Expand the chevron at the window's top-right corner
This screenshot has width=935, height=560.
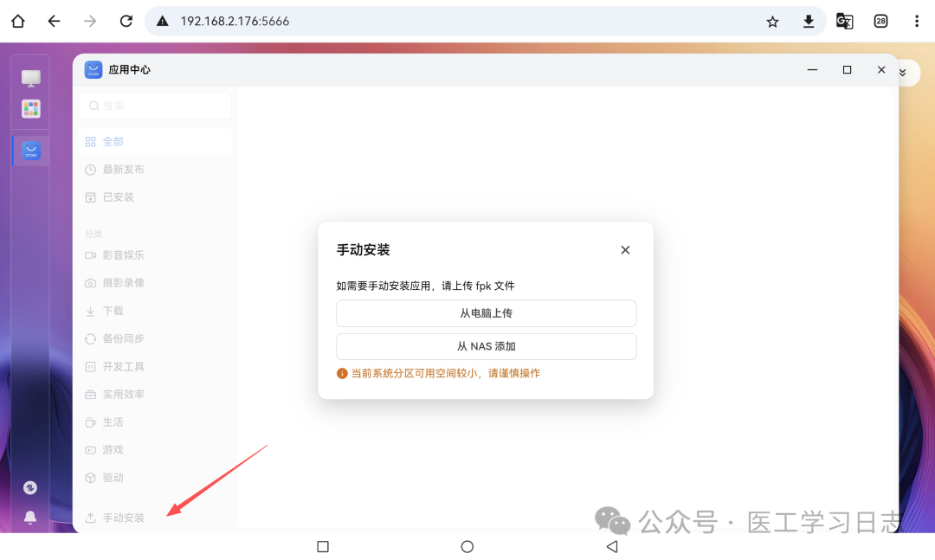(903, 73)
